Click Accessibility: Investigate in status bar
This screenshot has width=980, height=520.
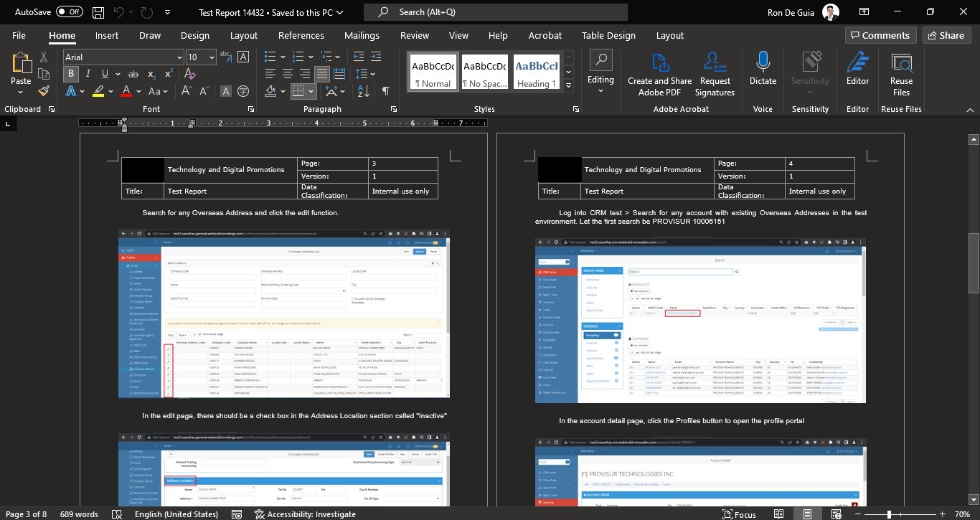[304, 514]
